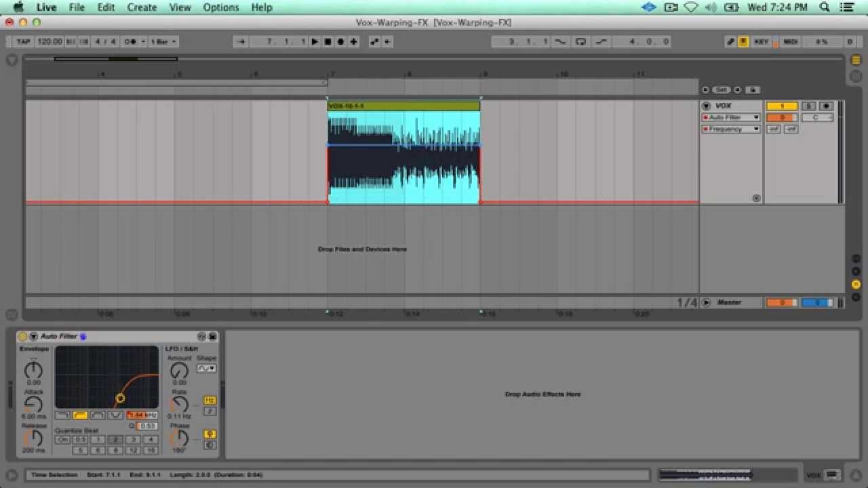Open the LFO Shape waveform dropdown

206,368
